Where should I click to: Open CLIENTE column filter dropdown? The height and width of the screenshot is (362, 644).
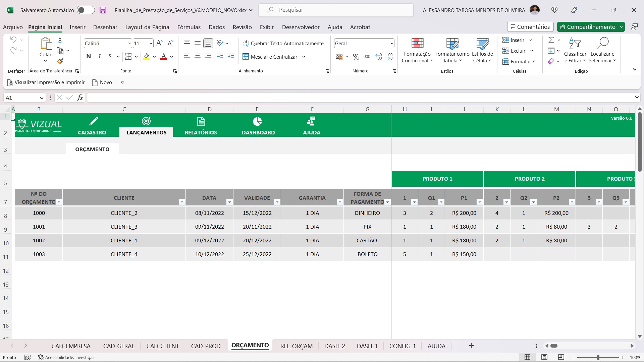tap(182, 202)
